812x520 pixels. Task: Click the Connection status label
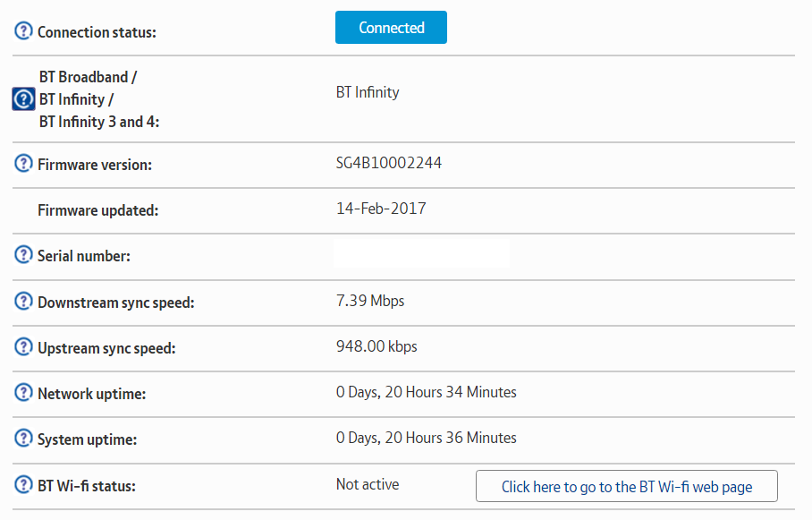click(x=97, y=32)
